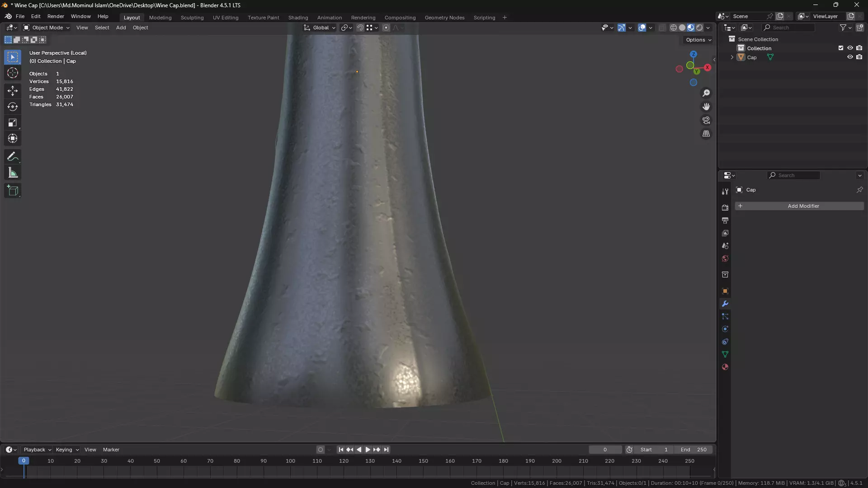Open the Physics properties tab
The width and height of the screenshot is (868, 488).
(x=725, y=329)
